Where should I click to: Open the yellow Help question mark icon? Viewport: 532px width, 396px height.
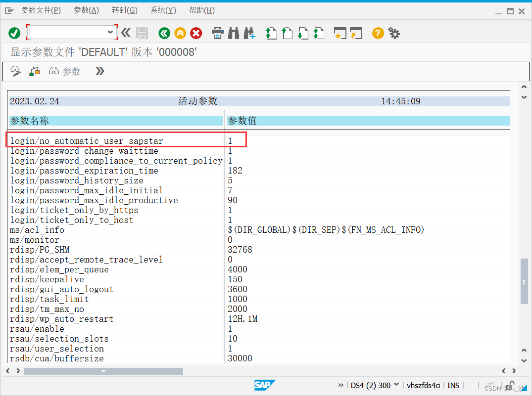[x=378, y=33]
